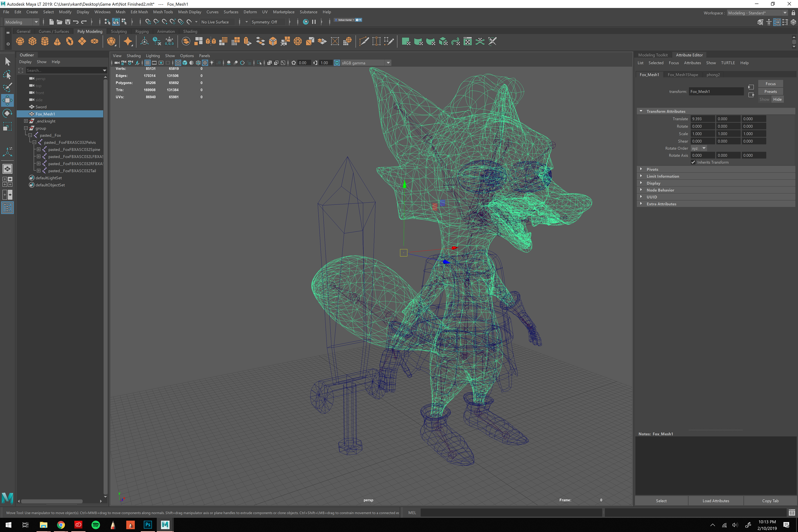The width and height of the screenshot is (798, 532).
Task: Open the Workspace Modeling - Standard dropdown
Action: point(757,13)
